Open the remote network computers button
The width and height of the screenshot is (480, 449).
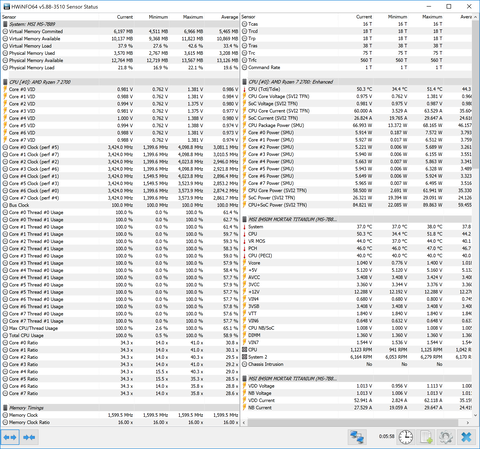coord(357,437)
